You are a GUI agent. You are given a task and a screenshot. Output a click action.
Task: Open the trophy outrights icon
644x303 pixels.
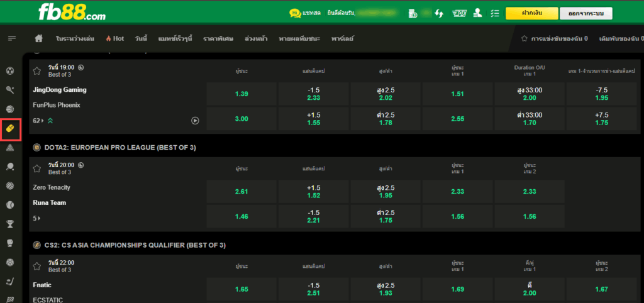click(10, 224)
